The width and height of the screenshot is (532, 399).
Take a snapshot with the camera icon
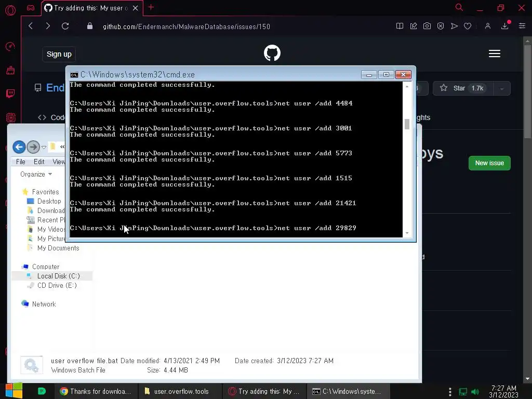[427, 26]
